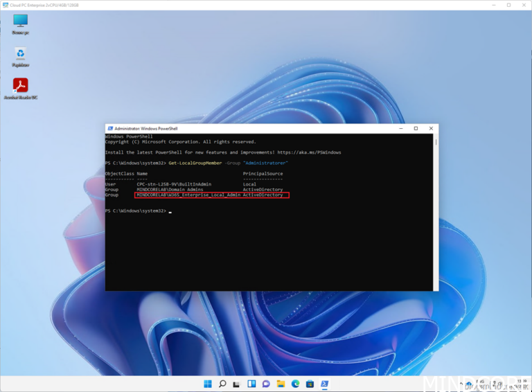This screenshot has width=532, height=392.
Task: Minimize the PowerShell window
Action: tap(400, 128)
